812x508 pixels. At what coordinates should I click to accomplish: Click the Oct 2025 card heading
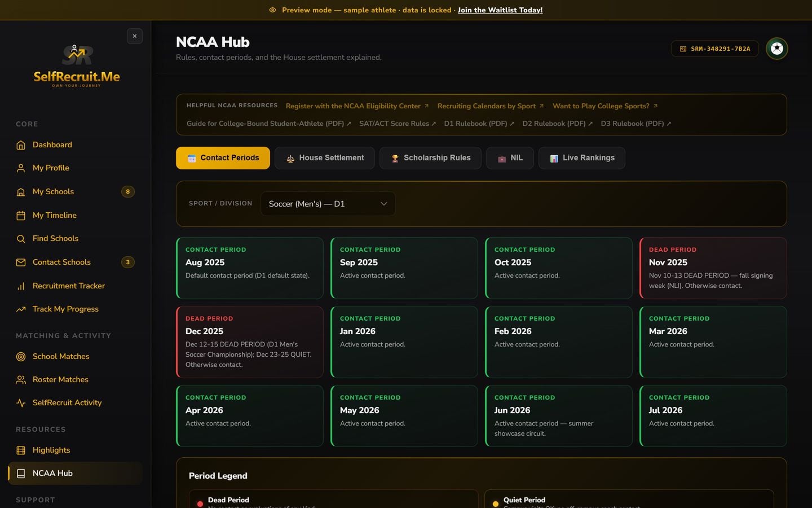click(513, 262)
